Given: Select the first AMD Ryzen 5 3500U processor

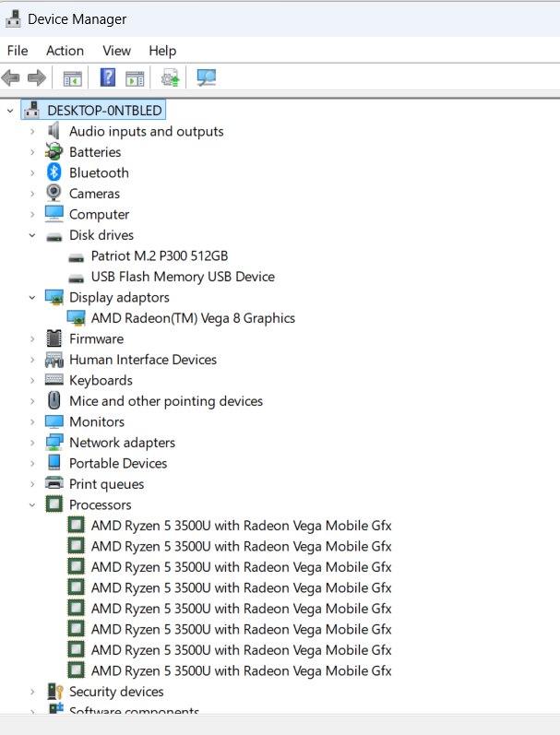Looking at the screenshot, I should point(241,526).
